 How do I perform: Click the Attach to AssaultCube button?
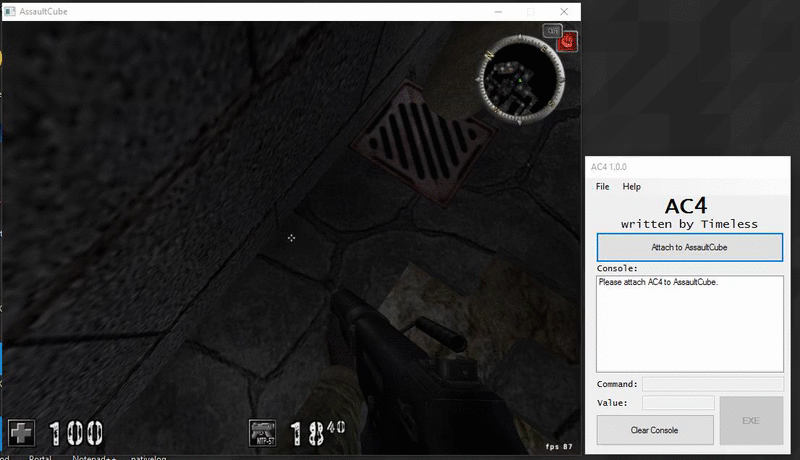689,247
